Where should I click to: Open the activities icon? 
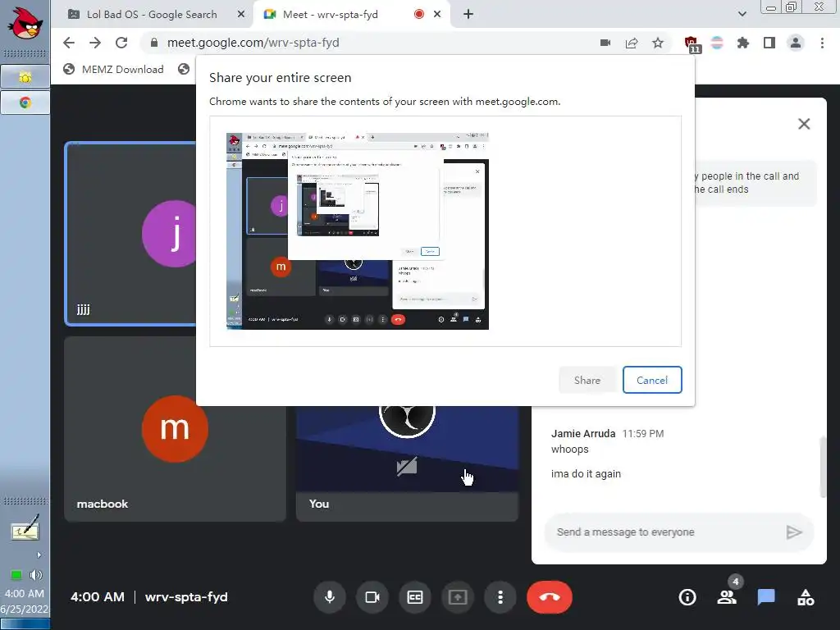[x=806, y=597]
